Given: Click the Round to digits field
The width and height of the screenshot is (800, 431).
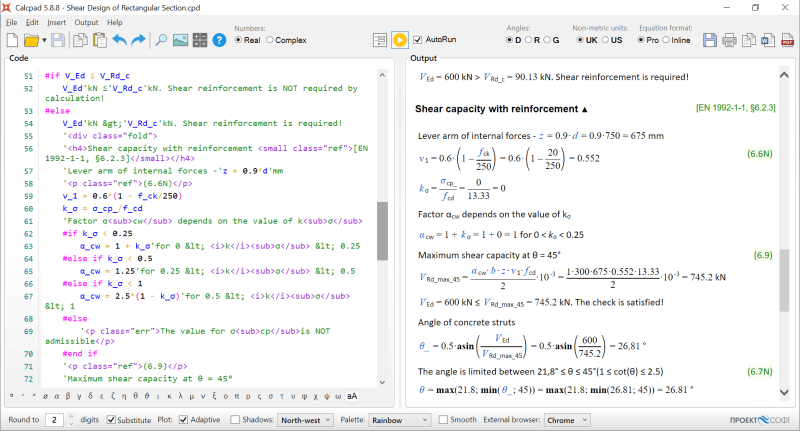Looking at the screenshot, I should pyautogui.click(x=54, y=420).
